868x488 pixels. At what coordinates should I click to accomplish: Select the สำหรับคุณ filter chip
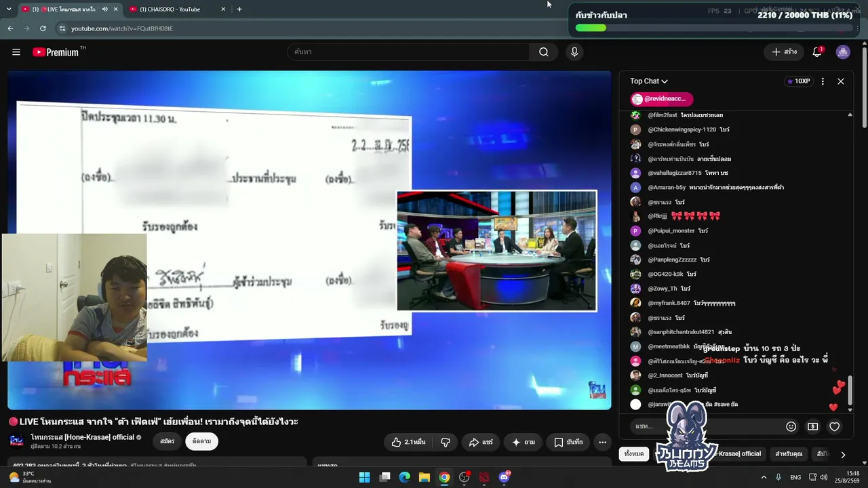(789, 454)
